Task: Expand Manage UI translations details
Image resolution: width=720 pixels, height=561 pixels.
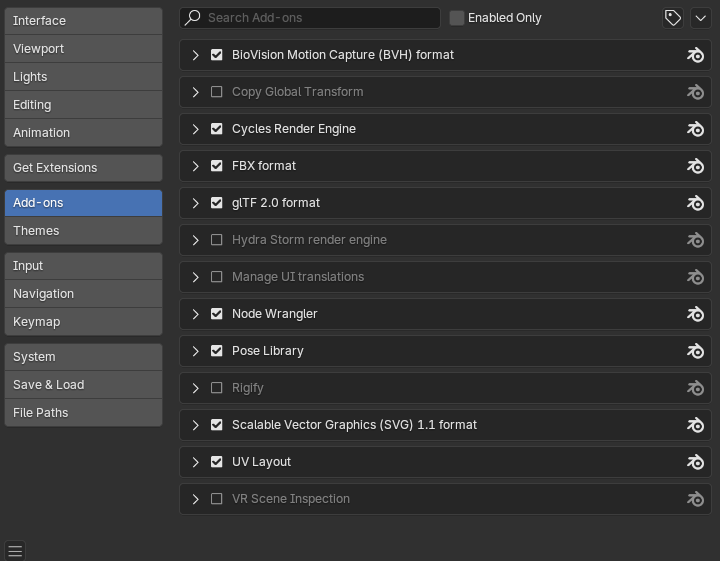Action: click(196, 277)
